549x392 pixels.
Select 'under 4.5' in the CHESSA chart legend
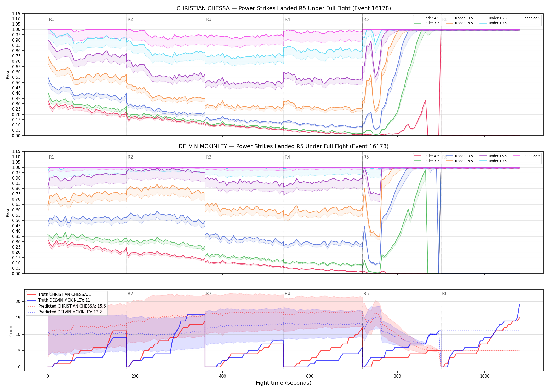click(427, 18)
